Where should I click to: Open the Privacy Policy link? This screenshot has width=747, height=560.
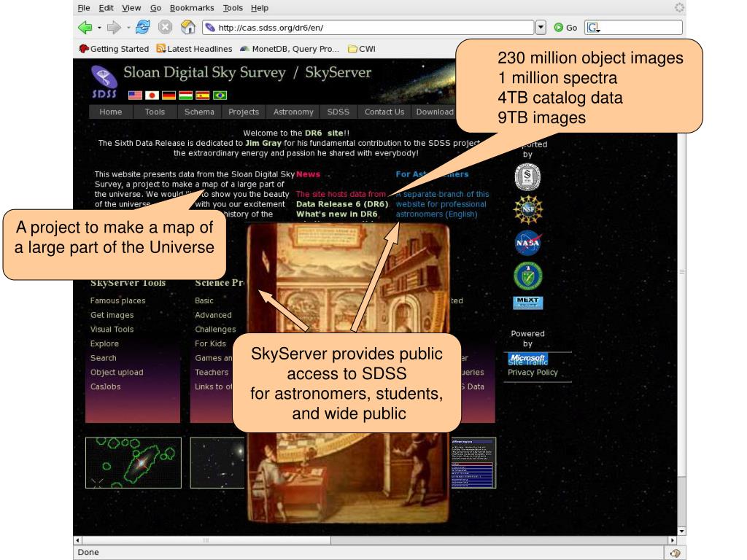click(533, 373)
